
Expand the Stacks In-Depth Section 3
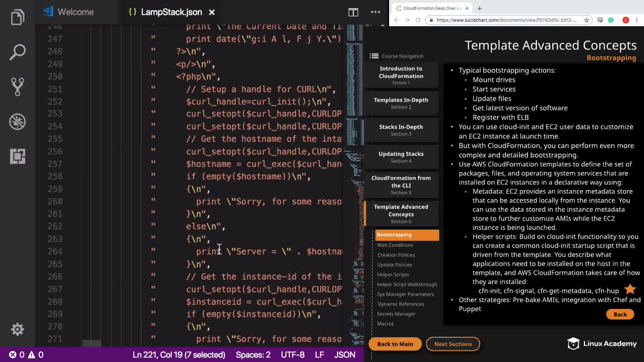(401, 130)
